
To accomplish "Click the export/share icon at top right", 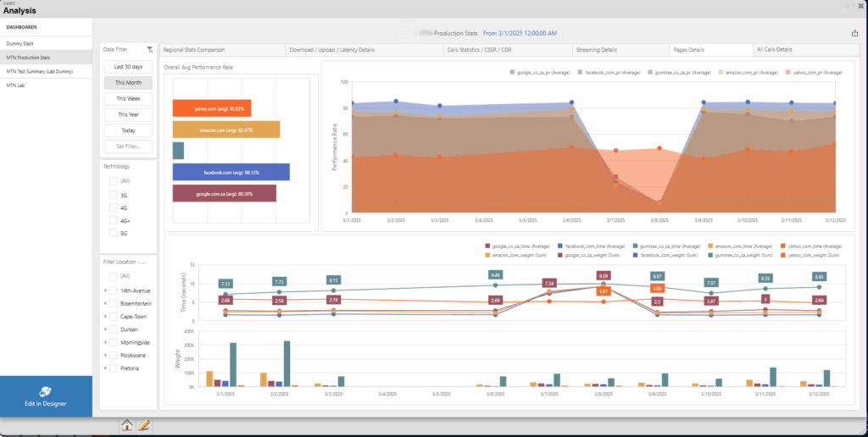I will (x=854, y=34).
